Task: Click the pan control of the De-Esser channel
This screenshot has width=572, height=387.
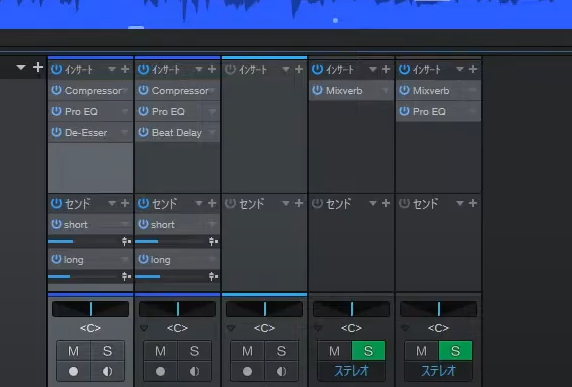Action: pos(90,309)
